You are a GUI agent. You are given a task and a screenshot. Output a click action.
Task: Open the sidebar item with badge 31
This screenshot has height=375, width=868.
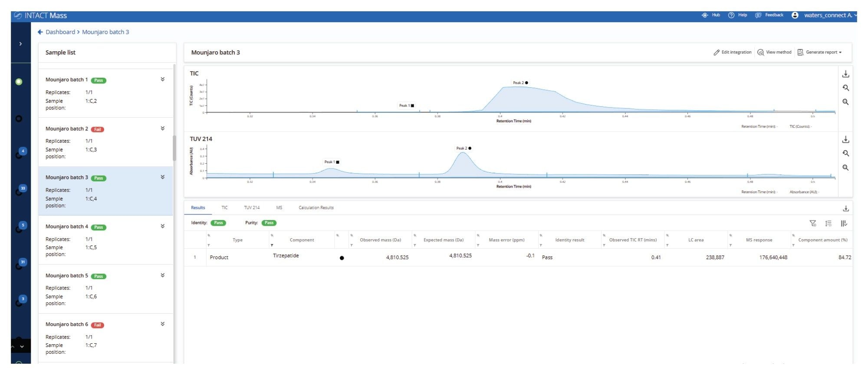point(21,263)
